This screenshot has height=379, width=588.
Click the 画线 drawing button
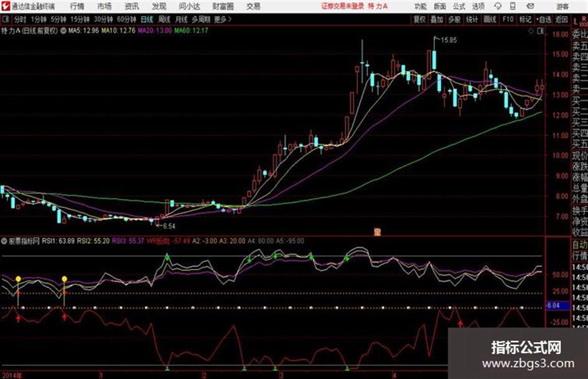coord(490,19)
